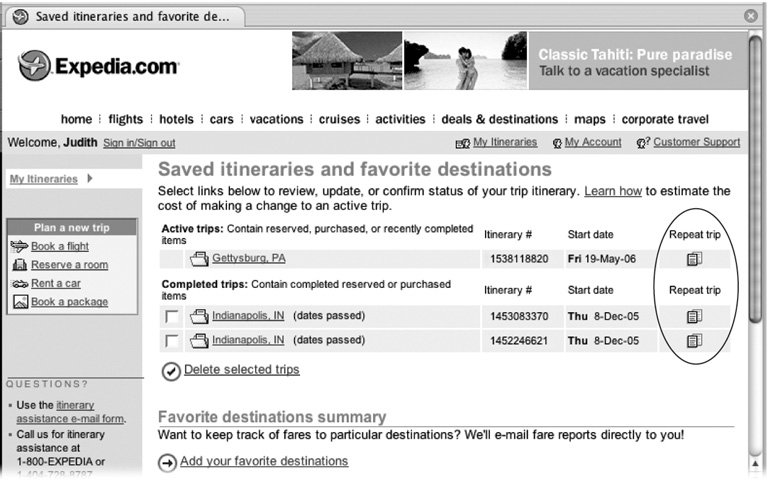Expand the My Itineraries sidebar arrow

90,179
